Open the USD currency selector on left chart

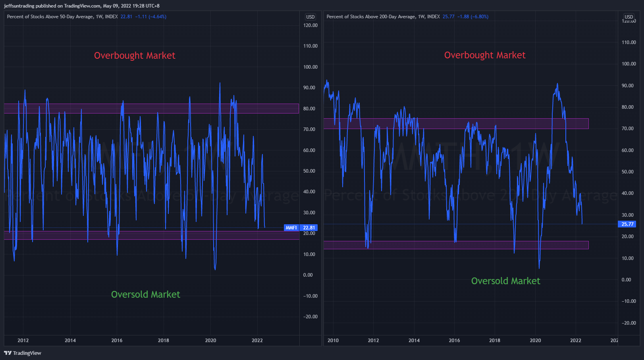(310, 17)
